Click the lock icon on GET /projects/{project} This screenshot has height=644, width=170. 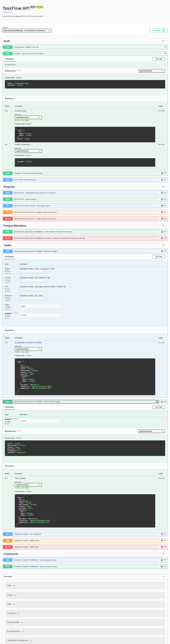[x=162, y=206]
